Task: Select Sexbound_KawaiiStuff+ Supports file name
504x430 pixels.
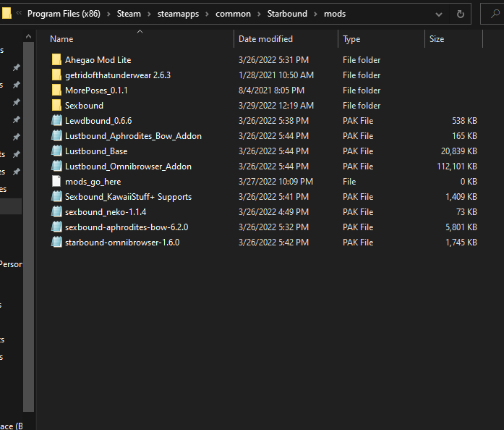Action: [128, 197]
